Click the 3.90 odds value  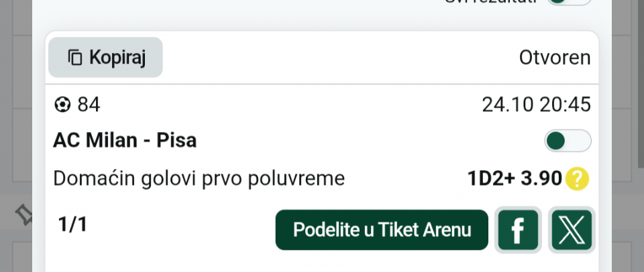[x=541, y=178]
